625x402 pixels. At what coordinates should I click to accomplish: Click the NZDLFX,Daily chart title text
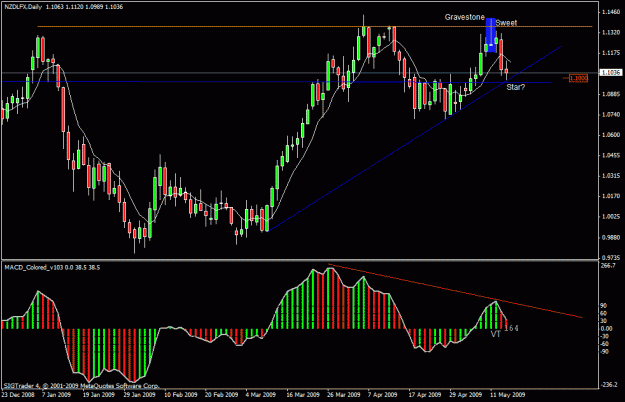[23, 7]
